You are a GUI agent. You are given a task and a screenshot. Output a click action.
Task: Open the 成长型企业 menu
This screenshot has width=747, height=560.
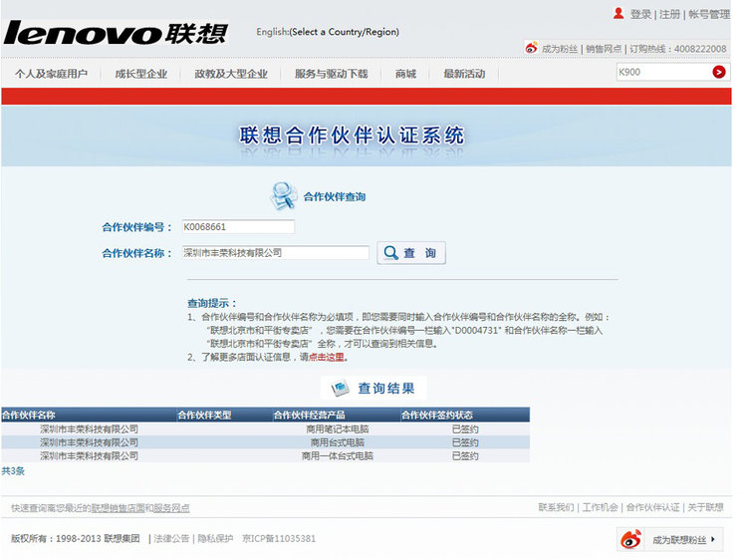point(141,74)
